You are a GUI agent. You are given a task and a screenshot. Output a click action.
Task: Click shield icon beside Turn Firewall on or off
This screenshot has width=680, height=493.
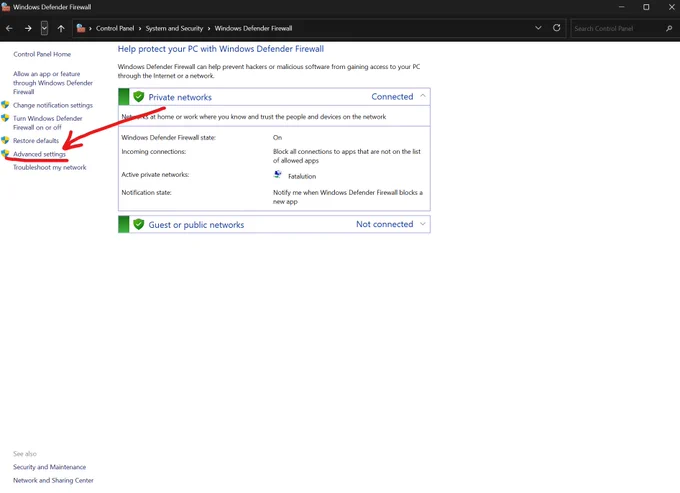(5, 118)
